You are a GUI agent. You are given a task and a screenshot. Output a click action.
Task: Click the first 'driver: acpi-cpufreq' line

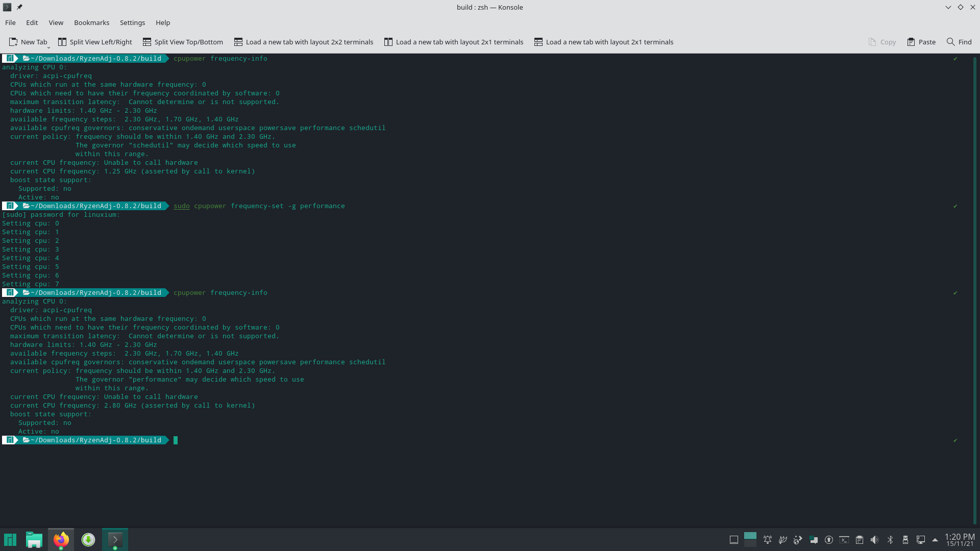click(x=51, y=76)
